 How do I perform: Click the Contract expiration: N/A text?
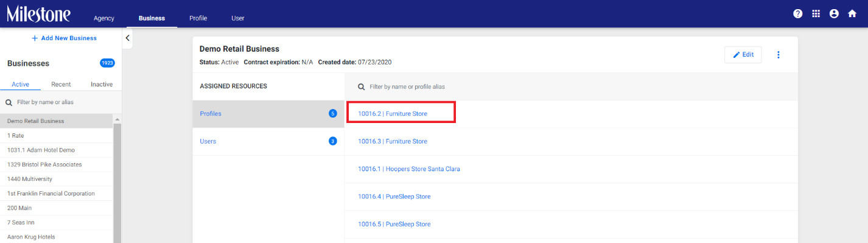278,62
